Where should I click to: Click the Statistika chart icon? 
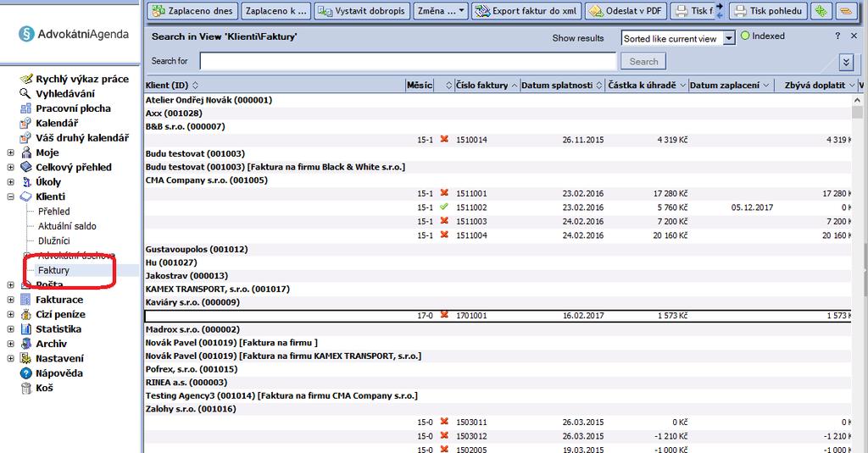[26, 329]
